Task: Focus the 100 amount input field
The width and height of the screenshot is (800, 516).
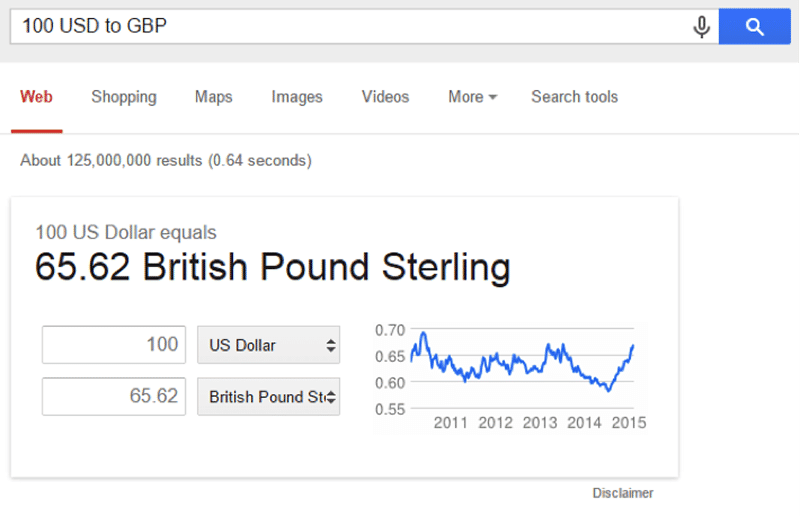Action: point(114,345)
